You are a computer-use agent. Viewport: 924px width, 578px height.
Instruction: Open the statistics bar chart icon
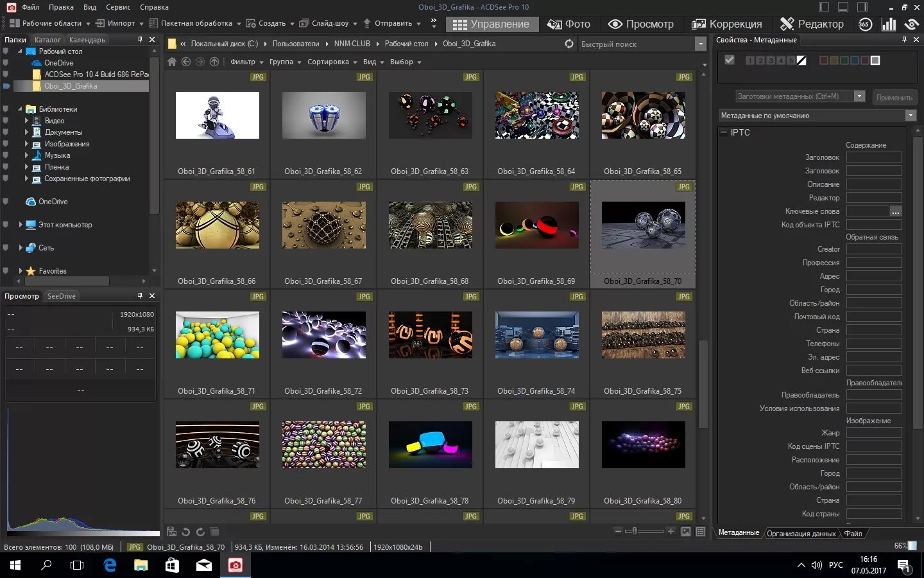pos(889,24)
